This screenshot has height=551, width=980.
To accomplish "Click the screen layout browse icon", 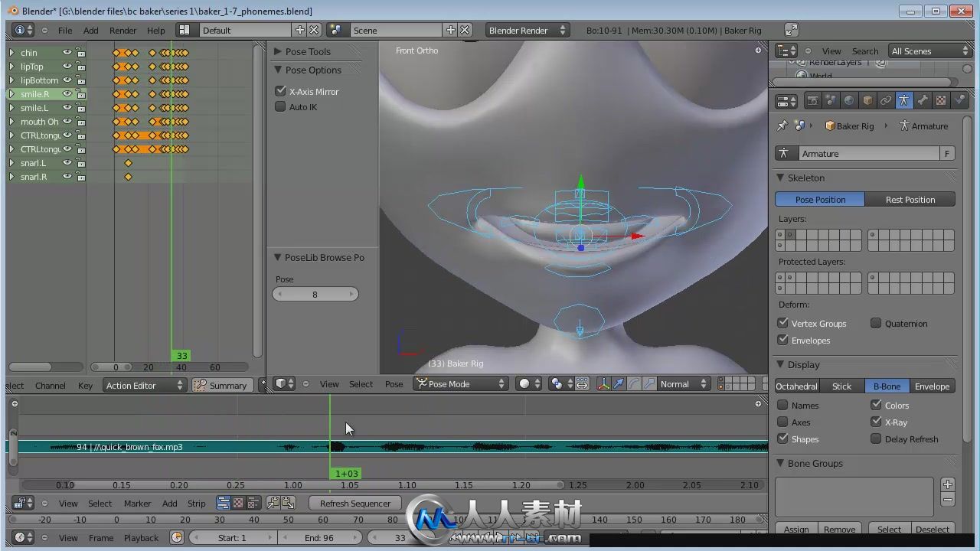I will pyautogui.click(x=185, y=30).
